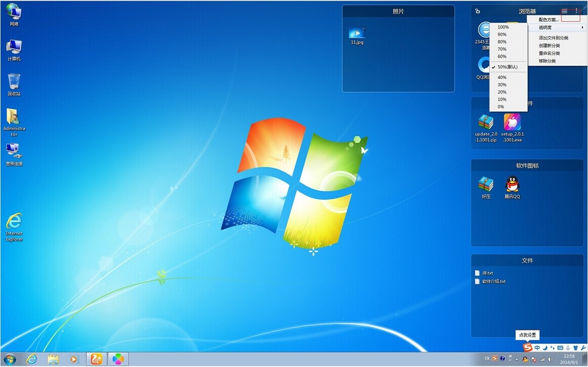Viewport: 588px width, 367px height.
Task: Set transparency to 10%
Action: tap(509, 99)
